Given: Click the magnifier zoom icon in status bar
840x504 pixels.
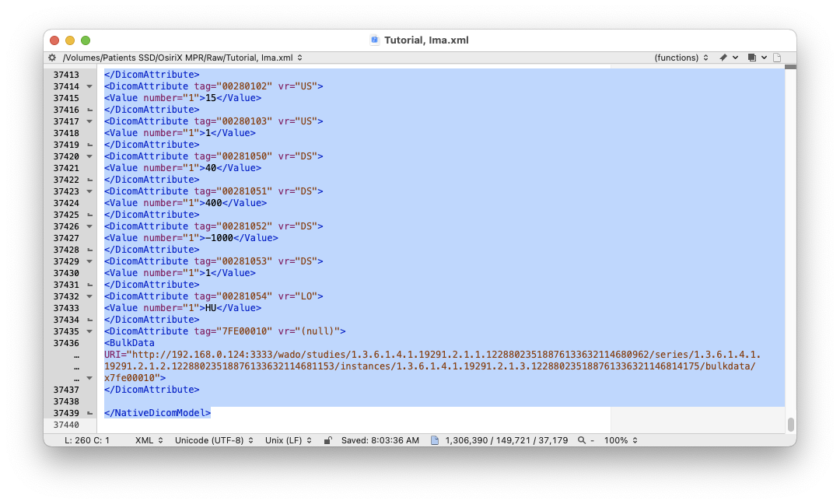Looking at the screenshot, I should pyautogui.click(x=581, y=440).
